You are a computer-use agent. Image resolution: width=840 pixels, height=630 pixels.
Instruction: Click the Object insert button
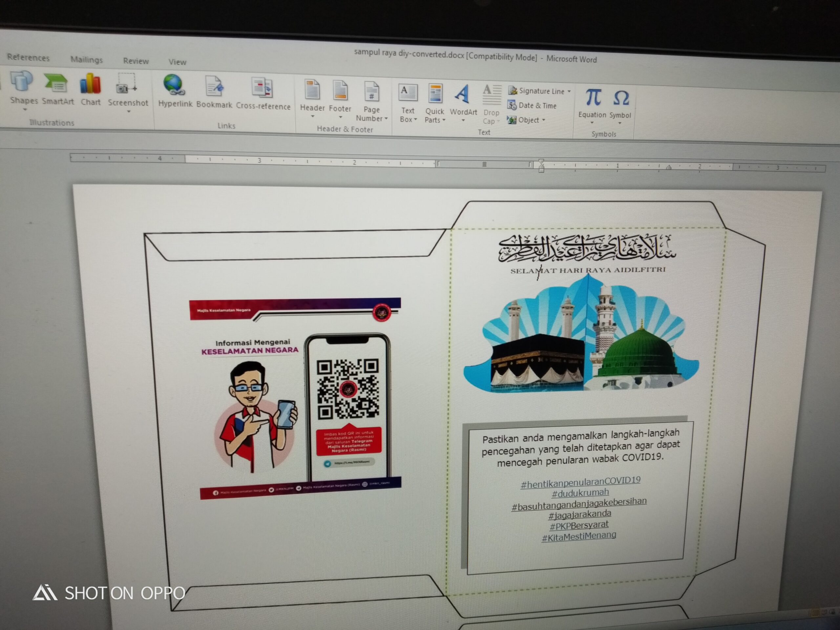pyautogui.click(x=526, y=120)
